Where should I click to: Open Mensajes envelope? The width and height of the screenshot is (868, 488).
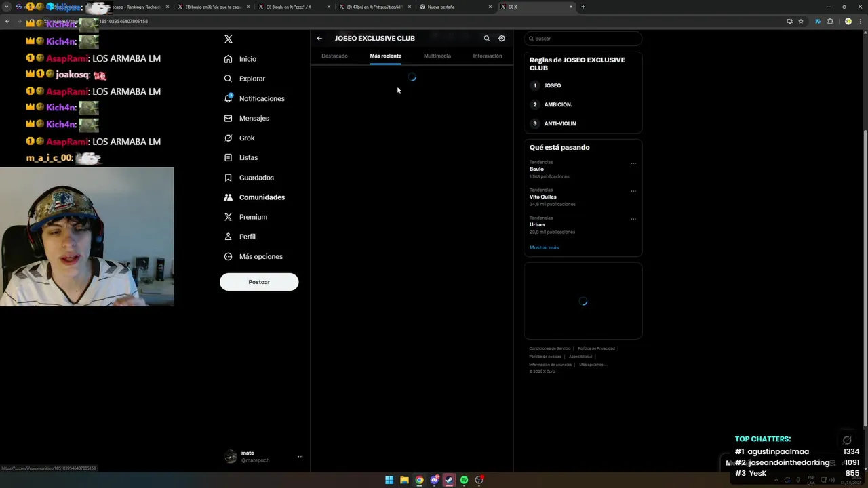point(247,118)
